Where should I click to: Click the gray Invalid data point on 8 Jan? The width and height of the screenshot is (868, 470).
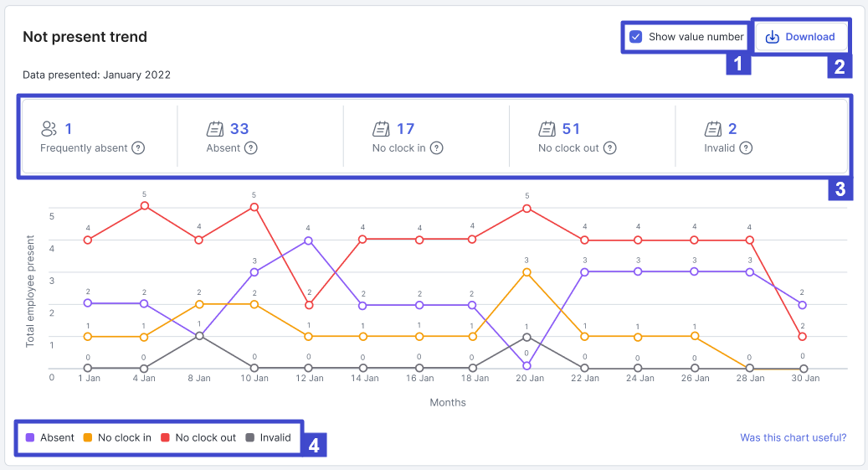coord(199,336)
